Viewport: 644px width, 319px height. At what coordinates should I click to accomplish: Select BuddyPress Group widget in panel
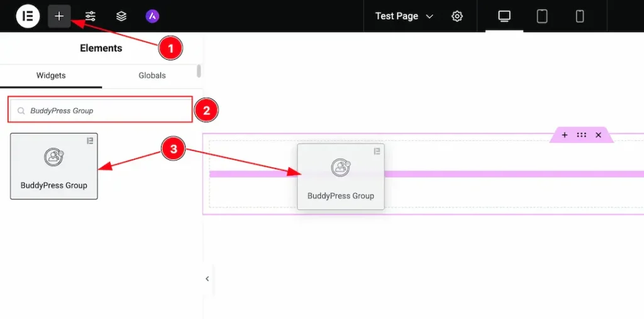pyautogui.click(x=54, y=166)
